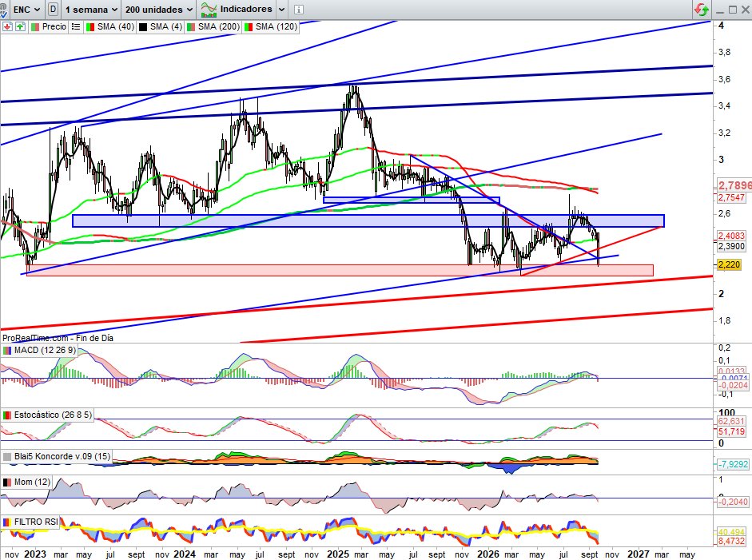Open the chart information icon
This screenshot has width=752, height=560.
pos(298,9)
